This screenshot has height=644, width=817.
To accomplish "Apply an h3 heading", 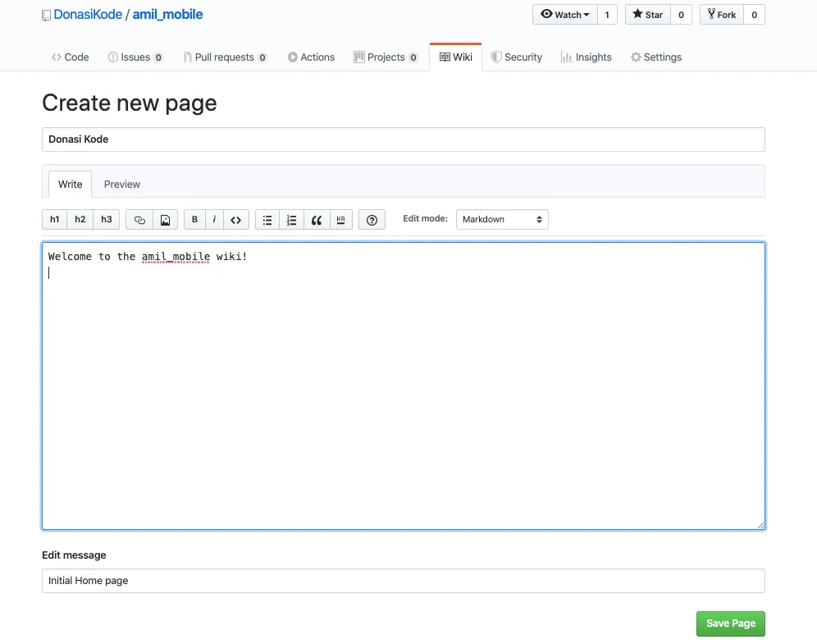I will click(x=106, y=219).
